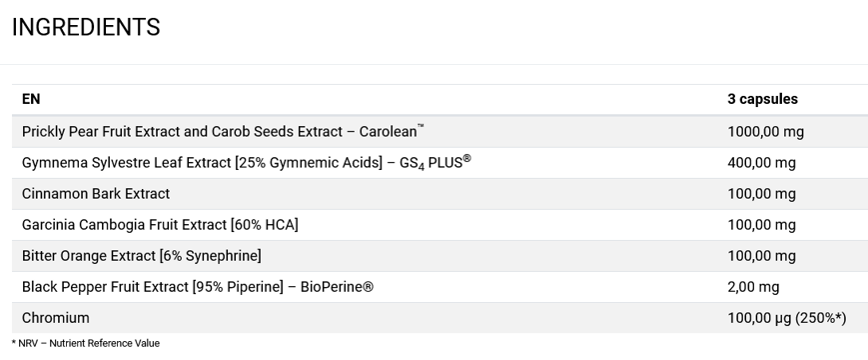Click Garcinia Cambogia's 100,00 mg value
868x360 pixels.
pos(762,225)
